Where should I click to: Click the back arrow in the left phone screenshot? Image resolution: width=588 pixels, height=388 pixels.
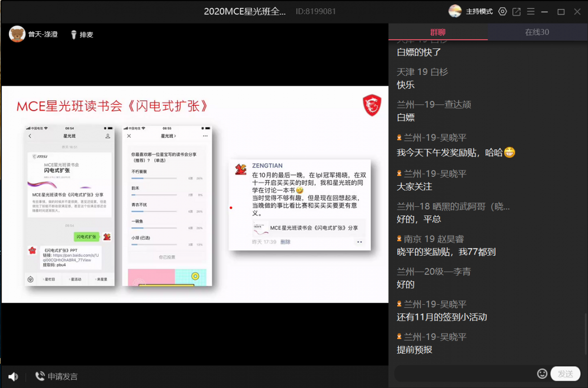coord(30,136)
